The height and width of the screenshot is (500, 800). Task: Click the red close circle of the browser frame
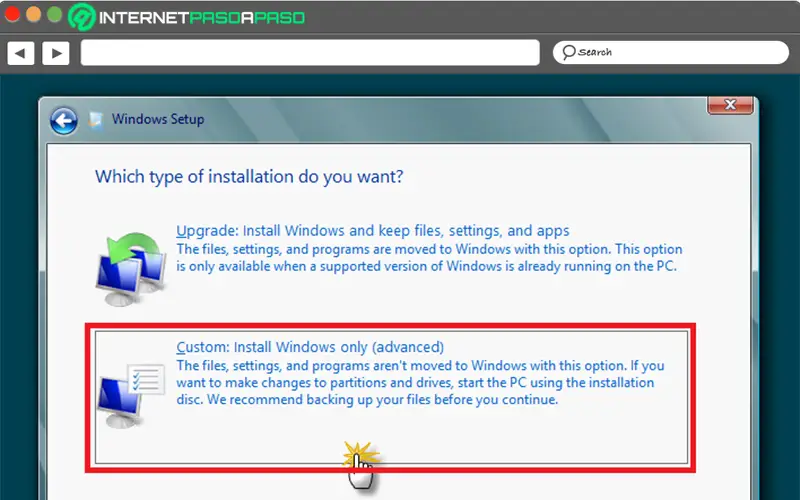[x=11, y=14]
